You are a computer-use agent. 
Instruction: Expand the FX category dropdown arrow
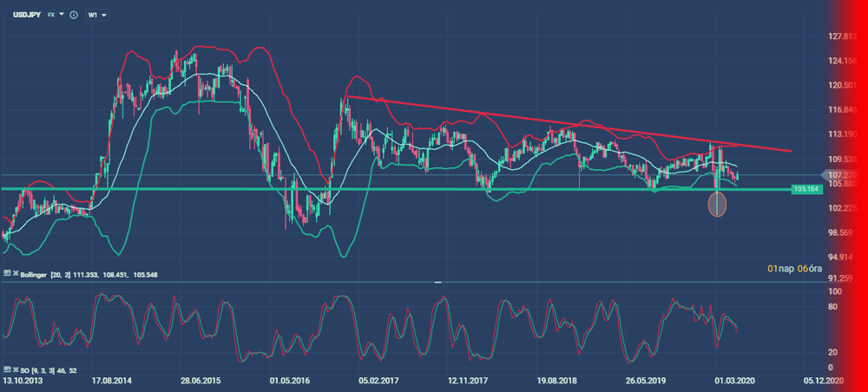click(x=60, y=16)
